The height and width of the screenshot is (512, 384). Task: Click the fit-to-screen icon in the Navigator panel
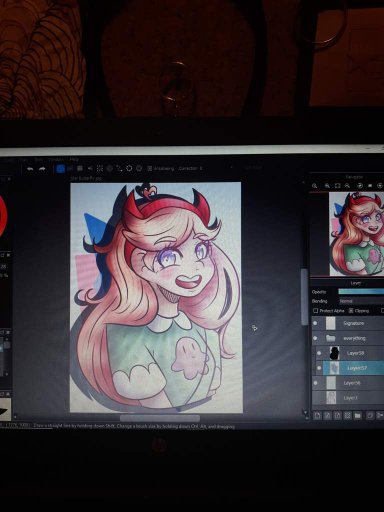coord(337,186)
